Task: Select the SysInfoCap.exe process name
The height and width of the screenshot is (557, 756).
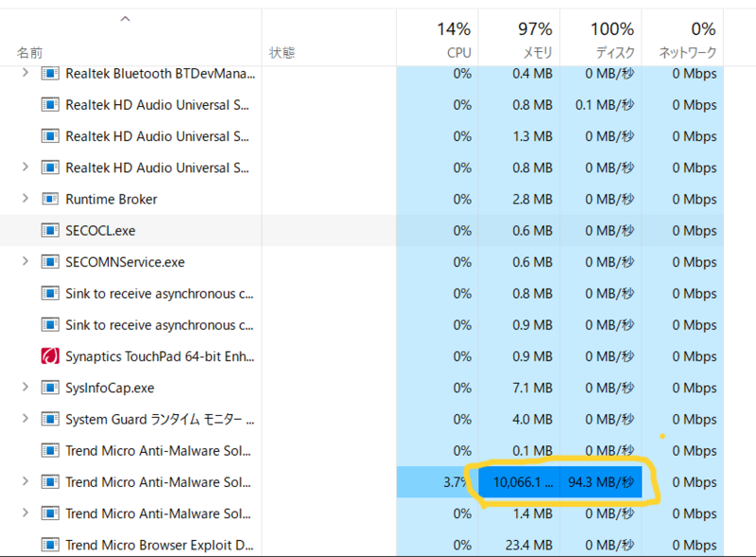Action: point(110,388)
